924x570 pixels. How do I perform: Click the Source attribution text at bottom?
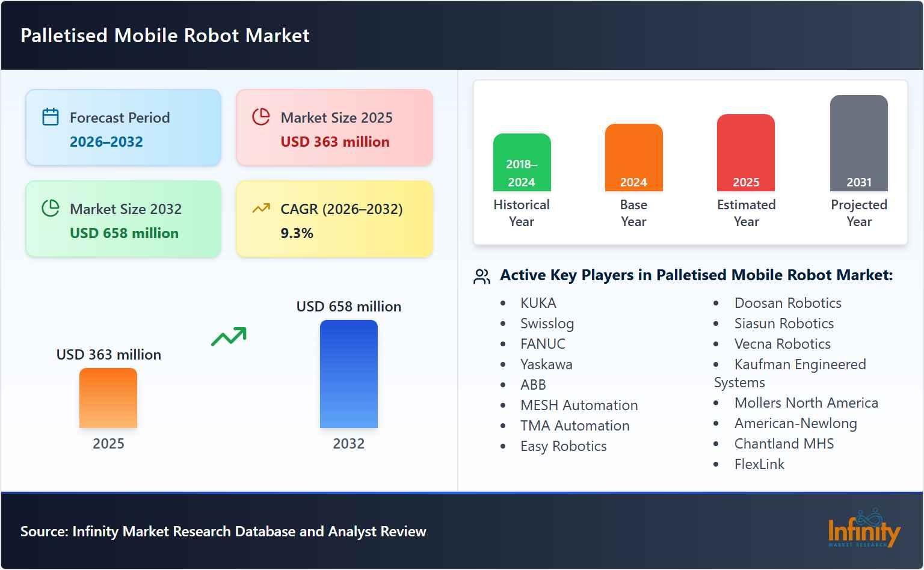(223, 532)
